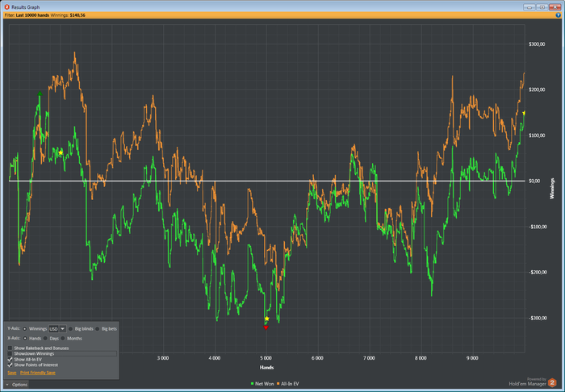Click the red low-point triangle marker
The height and width of the screenshot is (392, 565).
[266, 327]
